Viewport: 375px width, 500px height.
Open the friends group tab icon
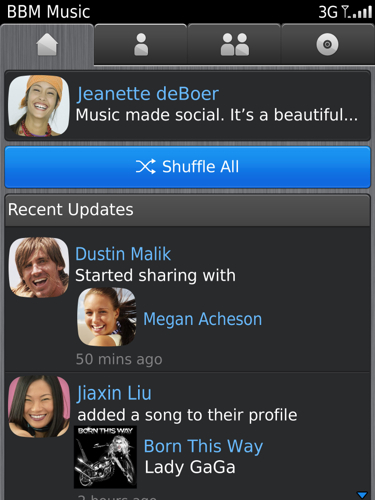pos(235,45)
